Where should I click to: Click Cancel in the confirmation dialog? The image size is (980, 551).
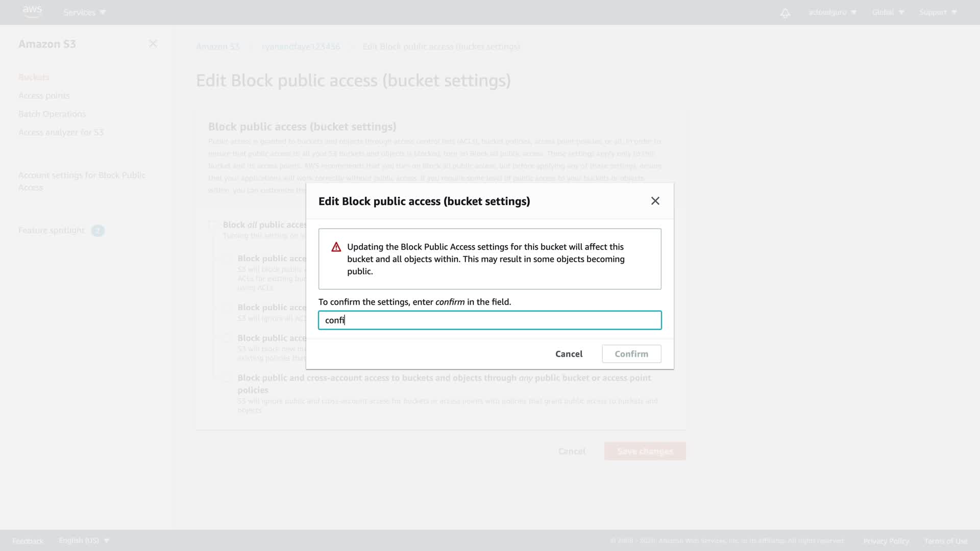coord(569,354)
